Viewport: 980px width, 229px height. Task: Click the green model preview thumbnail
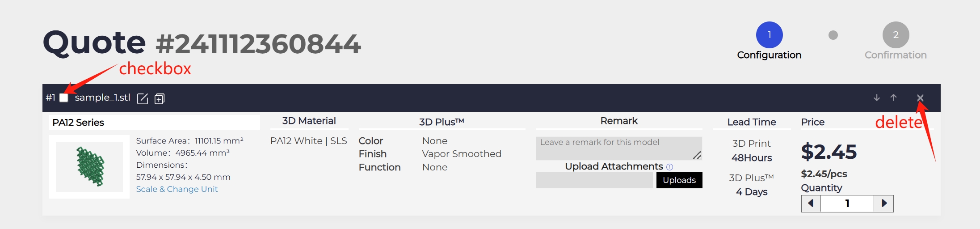coord(90,166)
